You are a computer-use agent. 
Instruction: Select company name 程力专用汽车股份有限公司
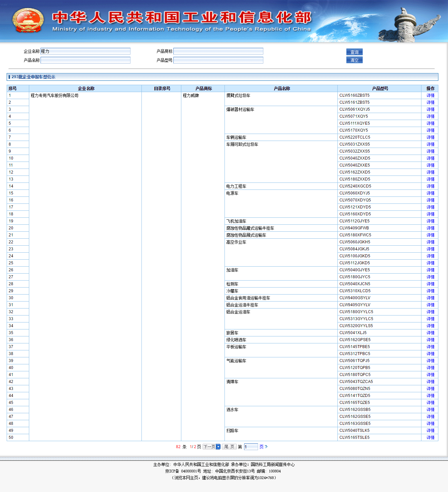coord(54,95)
